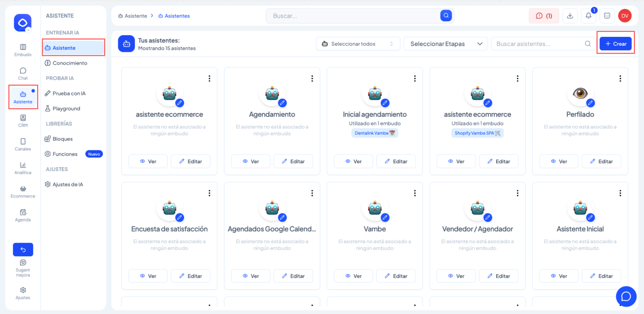Open the Canales sidebar icon

click(23, 144)
